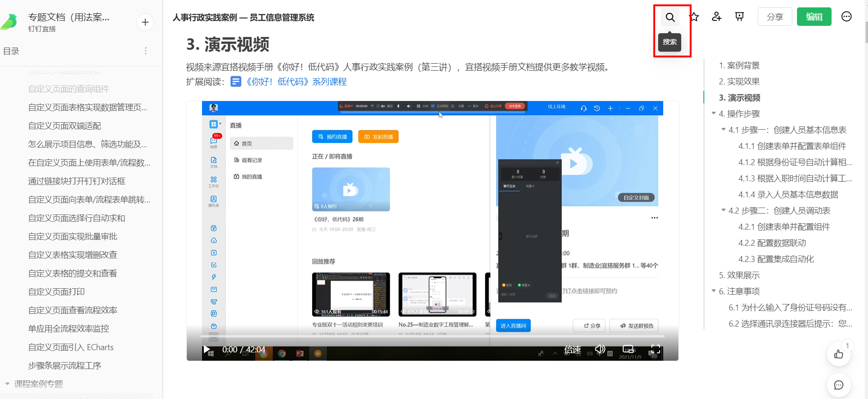Image resolution: width=868 pixels, height=399 pixels.
Task: Click the blue document icon before 你好低代码 link
Action: (x=236, y=82)
